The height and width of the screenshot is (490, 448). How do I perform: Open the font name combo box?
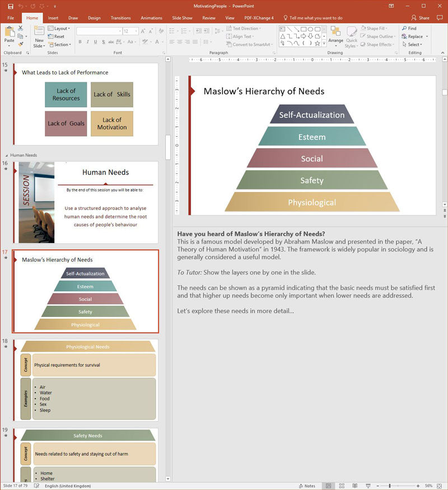(x=99, y=31)
